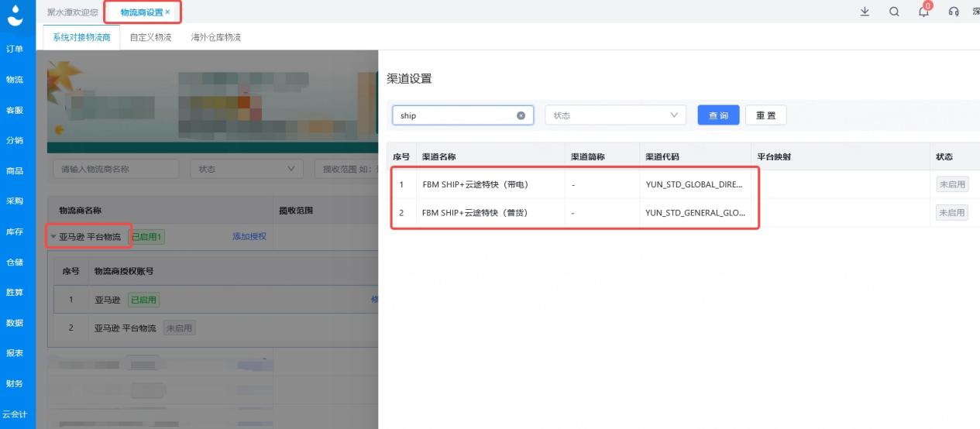Toggle 未启用 status for FBM SHIP+云途特快（普货）

pos(951,212)
